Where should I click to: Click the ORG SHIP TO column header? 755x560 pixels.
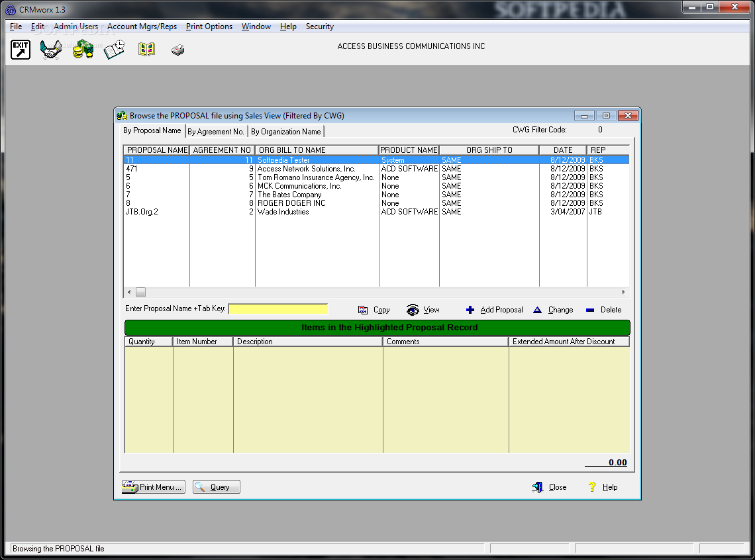point(489,150)
